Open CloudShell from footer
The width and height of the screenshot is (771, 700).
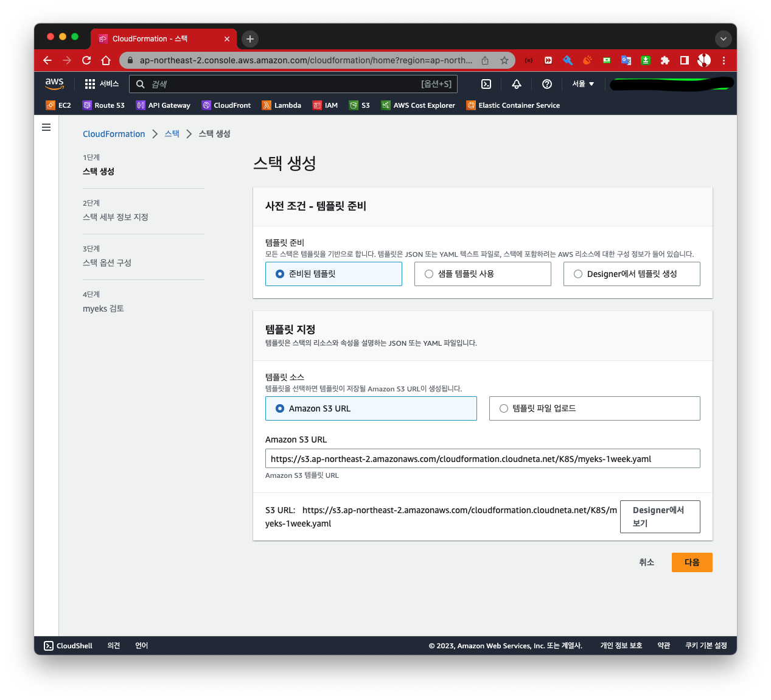[x=68, y=646]
